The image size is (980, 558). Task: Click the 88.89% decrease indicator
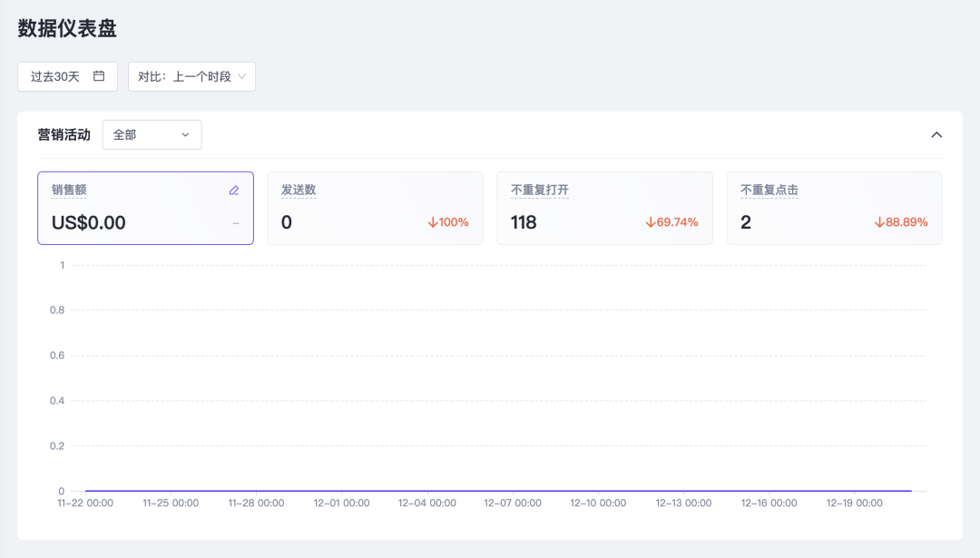pyautogui.click(x=901, y=222)
